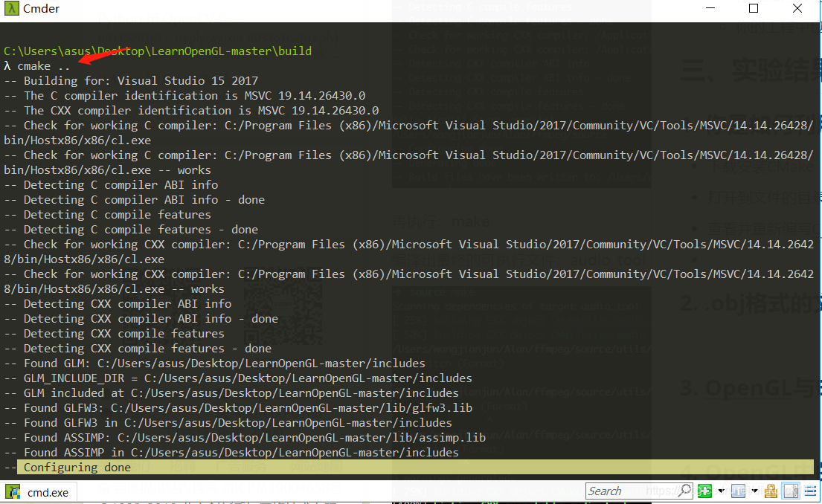
Task: Click the Cmder lambda icon in title bar
Action: [12, 8]
